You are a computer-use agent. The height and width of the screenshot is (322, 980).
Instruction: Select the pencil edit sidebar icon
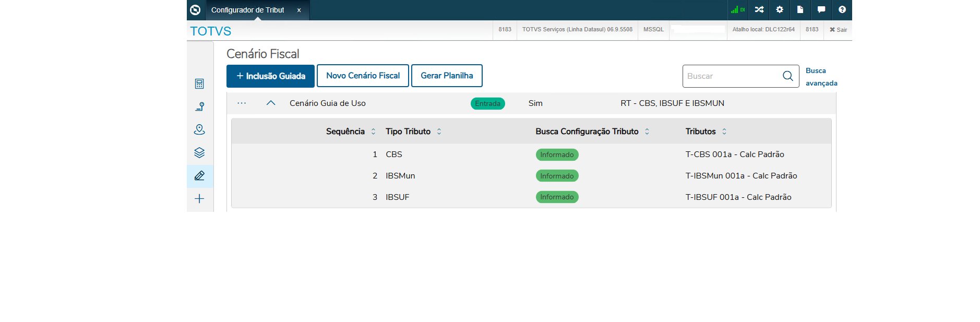tap(199, 176)
